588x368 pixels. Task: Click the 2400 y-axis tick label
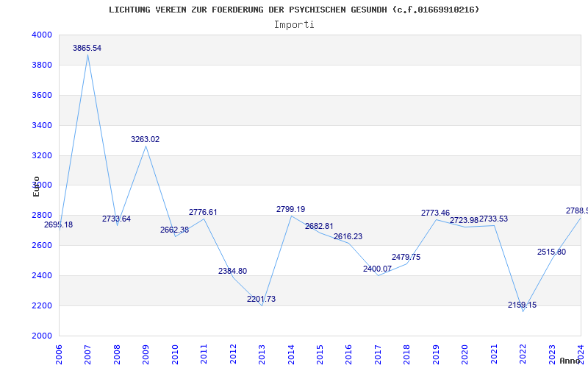(x=43, y=275)
